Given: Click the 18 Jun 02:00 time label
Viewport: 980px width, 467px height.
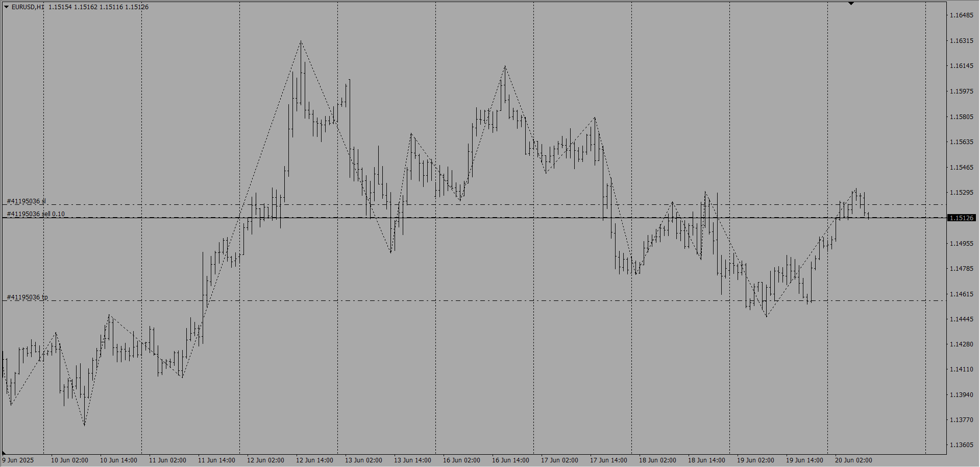Looking at the screenshot, I should pos(657,460).
